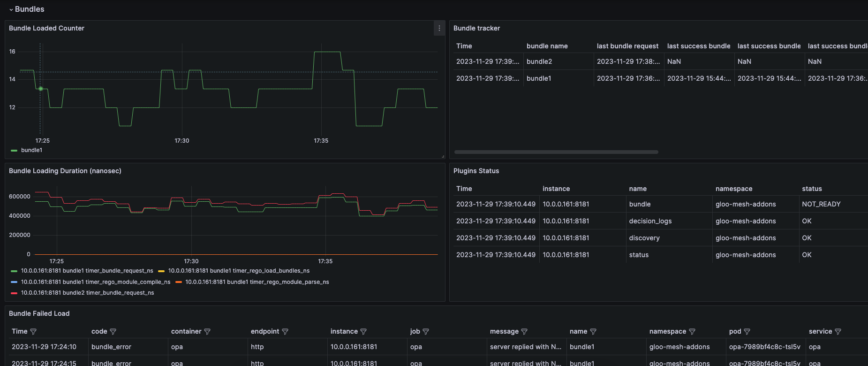Open Bundle tracker panel title
Image resolution: width=868 pixels, height=366 pixels.
coord(476,28)
